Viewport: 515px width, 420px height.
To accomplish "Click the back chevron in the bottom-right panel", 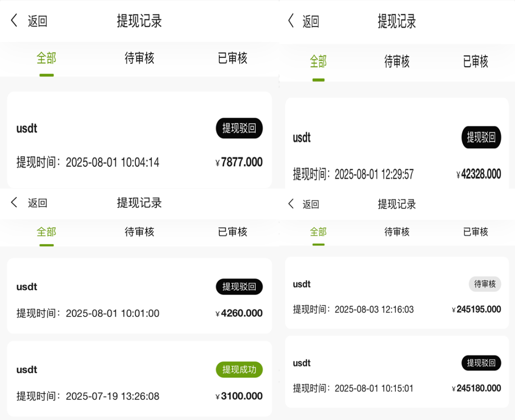I will [x=291, y=204].
